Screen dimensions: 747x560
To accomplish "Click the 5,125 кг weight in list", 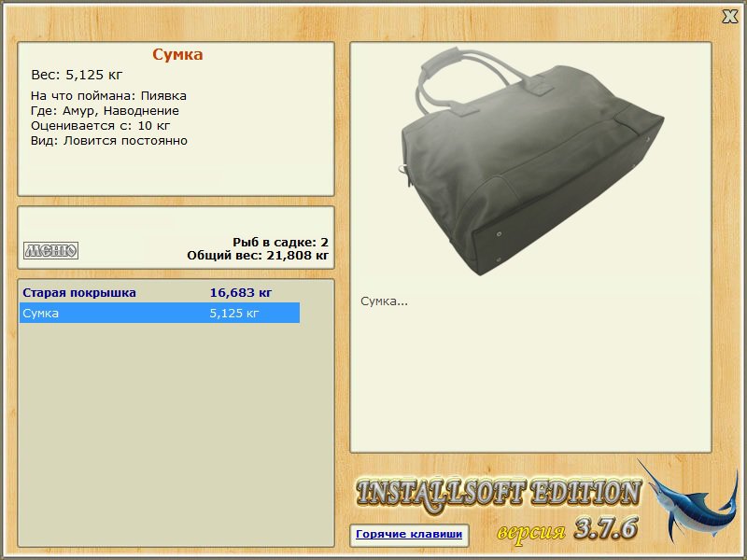I will [x=234, y=314].
